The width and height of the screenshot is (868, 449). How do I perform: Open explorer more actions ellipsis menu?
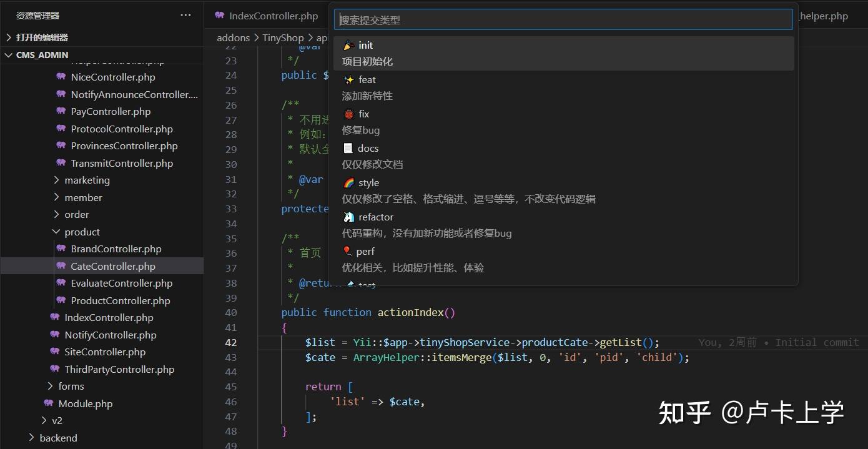(x=185, y=15)
